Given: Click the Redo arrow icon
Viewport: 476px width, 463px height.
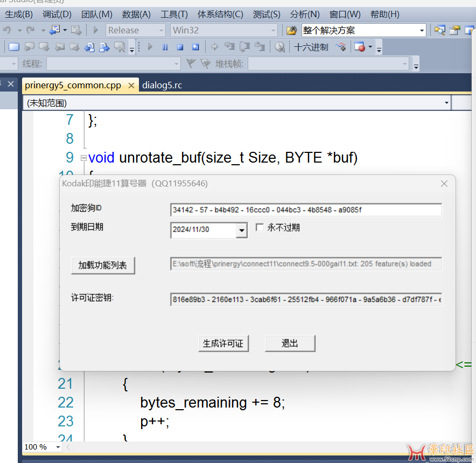Looking at the screenshot, I should (x=31, y=30).
